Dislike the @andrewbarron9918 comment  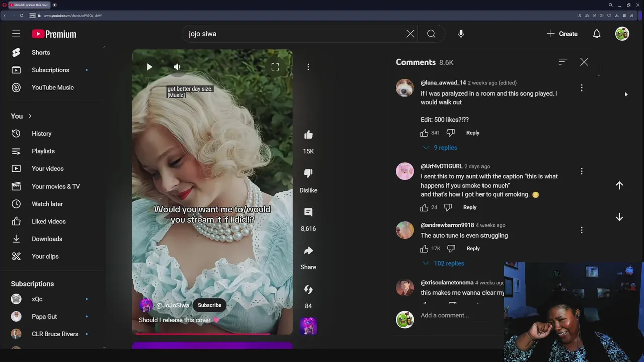tap(451, 248)
